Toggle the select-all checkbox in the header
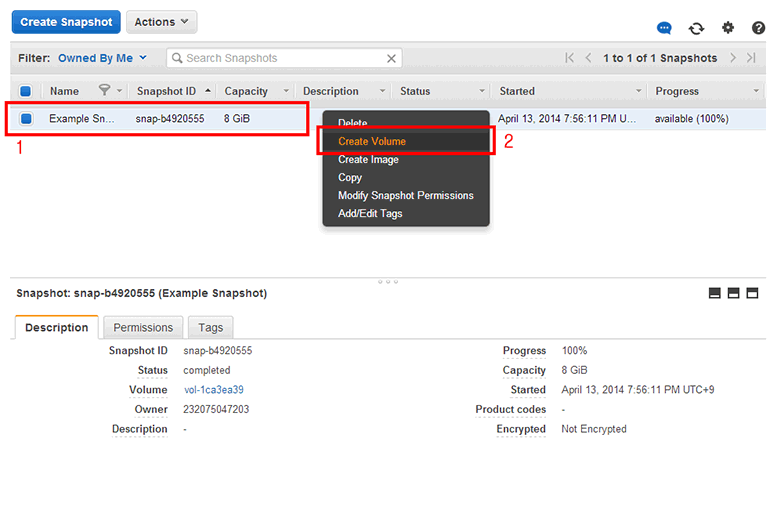The width and height of the screenshot is (770, 532). tap(26, 91)
